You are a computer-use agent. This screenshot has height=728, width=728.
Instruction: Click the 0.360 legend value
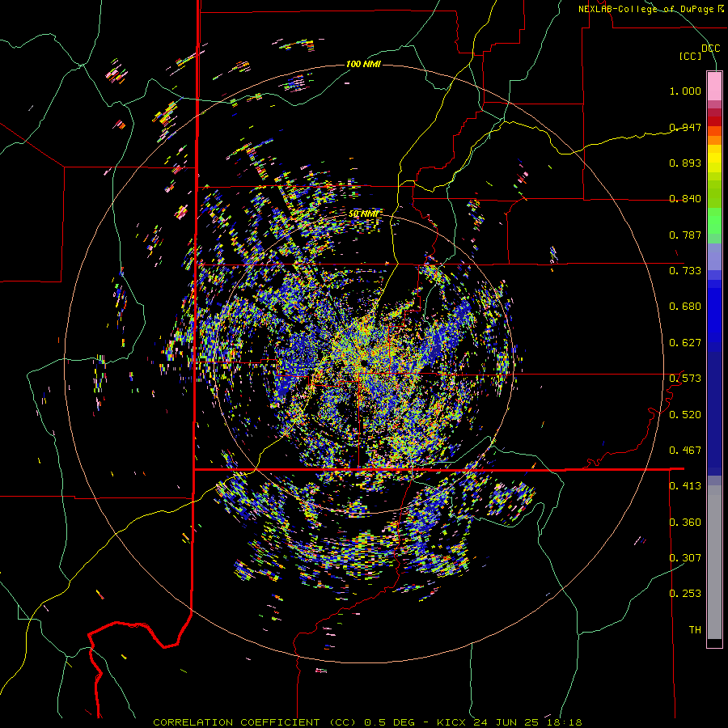(685, 523)
